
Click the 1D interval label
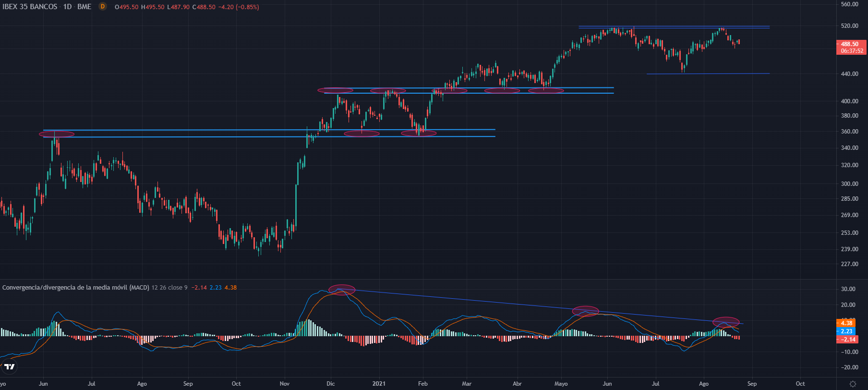click(68, 7)
